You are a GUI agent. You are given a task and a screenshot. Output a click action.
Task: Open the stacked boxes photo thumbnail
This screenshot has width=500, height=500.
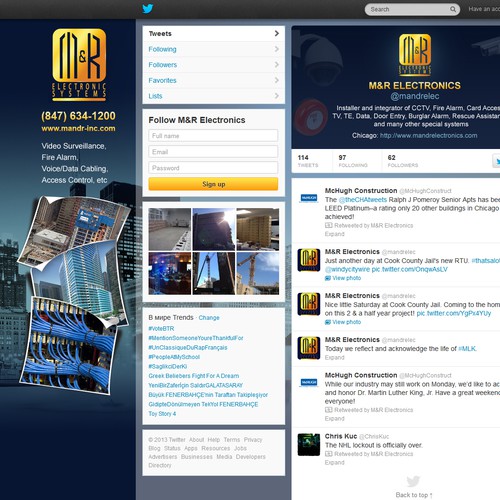(x=258, y=229)
